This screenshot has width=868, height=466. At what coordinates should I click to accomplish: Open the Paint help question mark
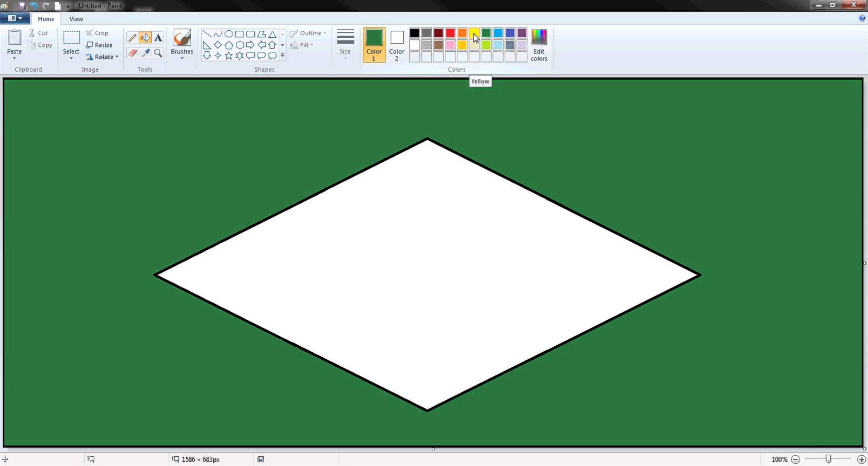click(x=862, y=18)
